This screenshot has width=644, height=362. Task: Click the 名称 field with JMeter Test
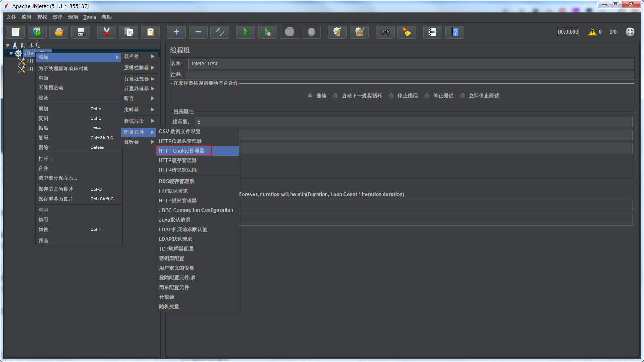click(x=411, y=64)
